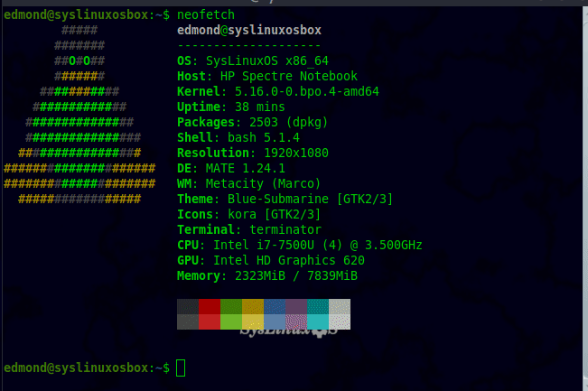
Task: Click the Memory: 2323MiB / 7839MiB line
Action: (267, 276)
